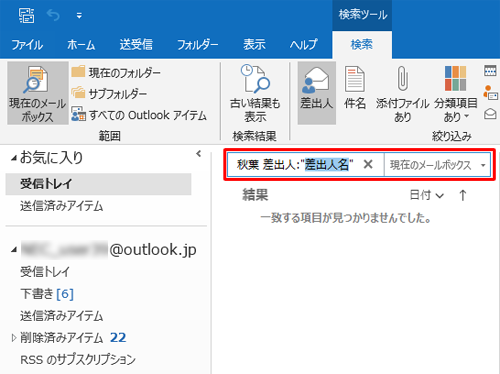The image size is (500, 374).
Task: Open the 削除済みアイテム 22 folder
Action: [x=73, y=338]
